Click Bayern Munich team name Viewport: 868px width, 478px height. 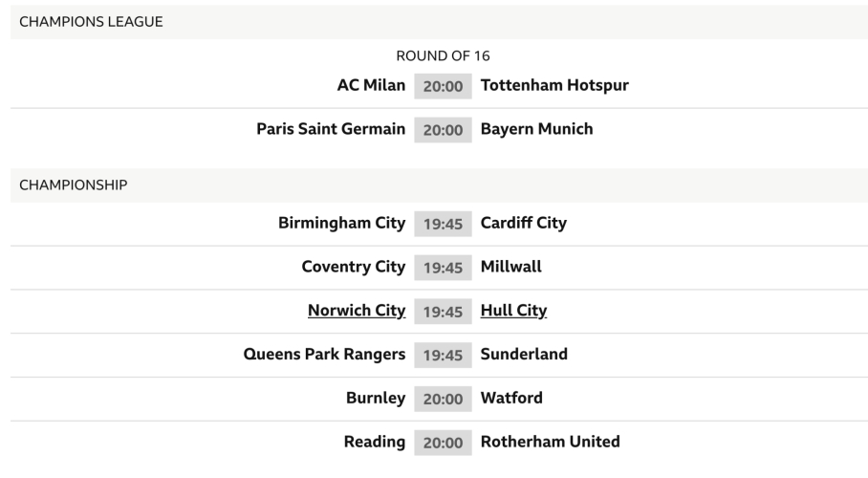click(536, 129)
